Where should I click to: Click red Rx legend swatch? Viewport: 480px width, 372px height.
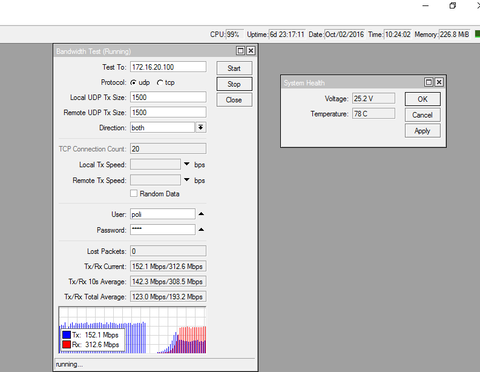click(67, 344)
